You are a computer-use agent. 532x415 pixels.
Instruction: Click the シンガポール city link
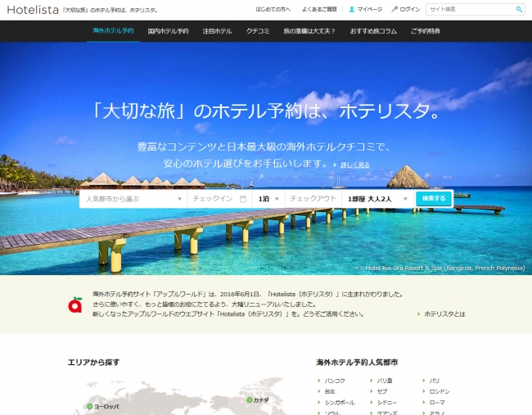[340, 403]
